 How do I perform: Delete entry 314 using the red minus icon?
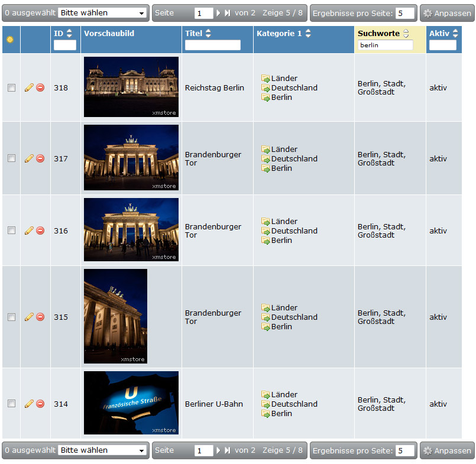pos(40,404)
